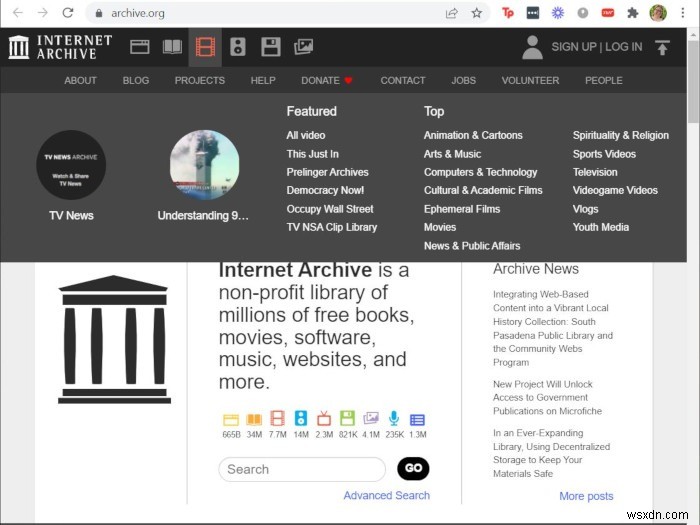Open the JOBS menu item
700x525 pixels.
pyautogui.click(x=463, y=80)
